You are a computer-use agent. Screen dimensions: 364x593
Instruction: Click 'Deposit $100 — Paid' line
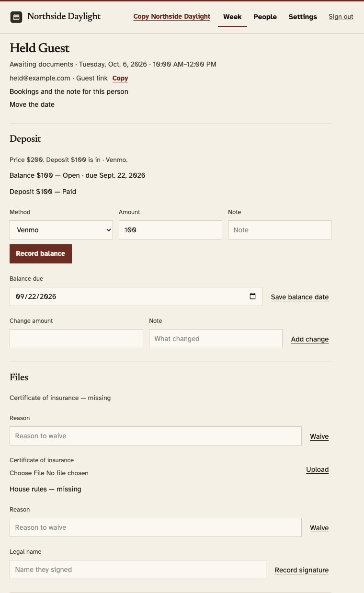tap(43, 192)
